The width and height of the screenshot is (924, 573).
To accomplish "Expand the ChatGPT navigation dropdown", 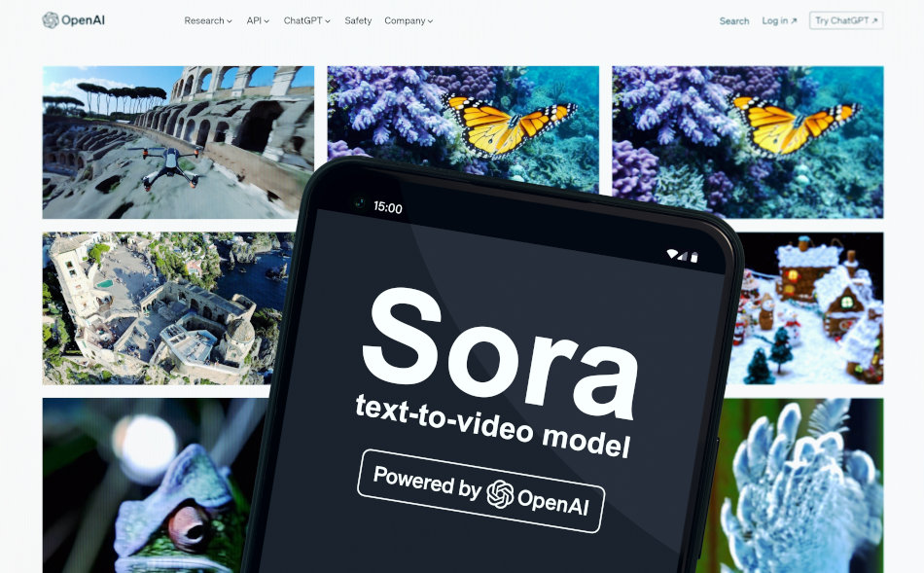I will click(x=306, y=20).
